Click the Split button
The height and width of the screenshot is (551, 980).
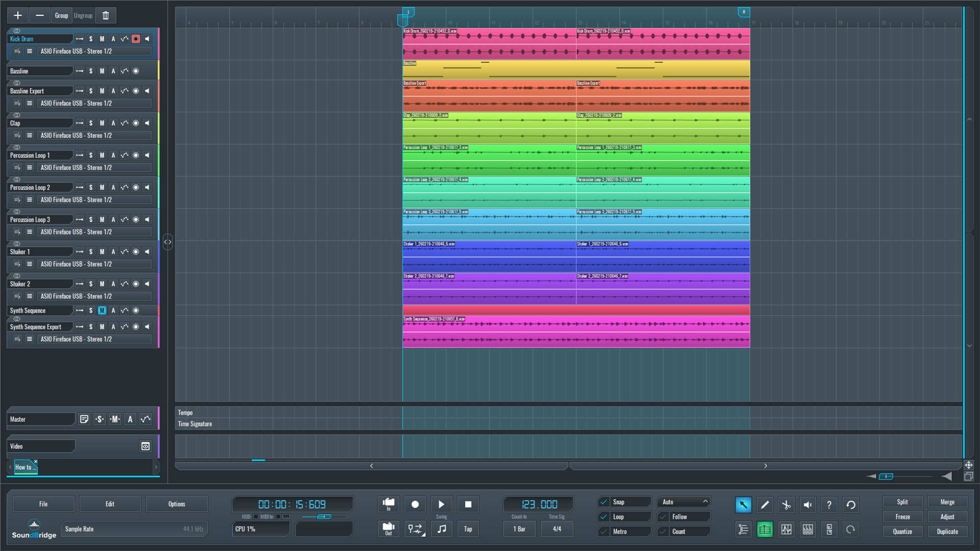[902, 502]
